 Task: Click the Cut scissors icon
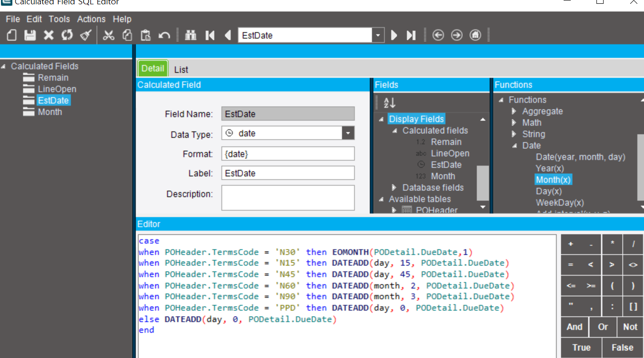(109, 35)
